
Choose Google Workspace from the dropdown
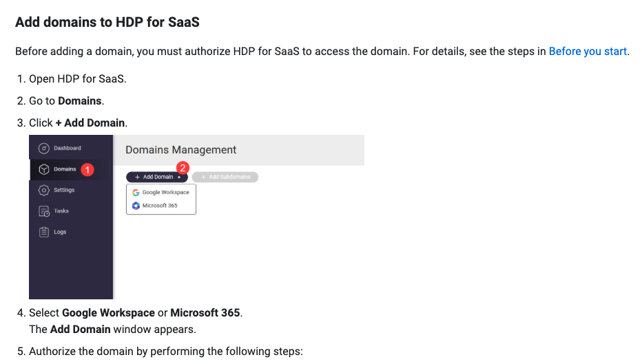(x=165, y=193)
